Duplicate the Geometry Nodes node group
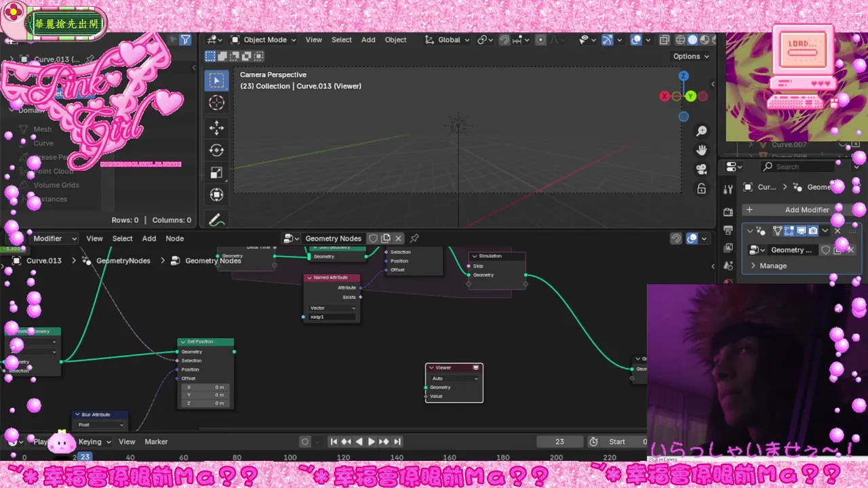 pos(386,239)
